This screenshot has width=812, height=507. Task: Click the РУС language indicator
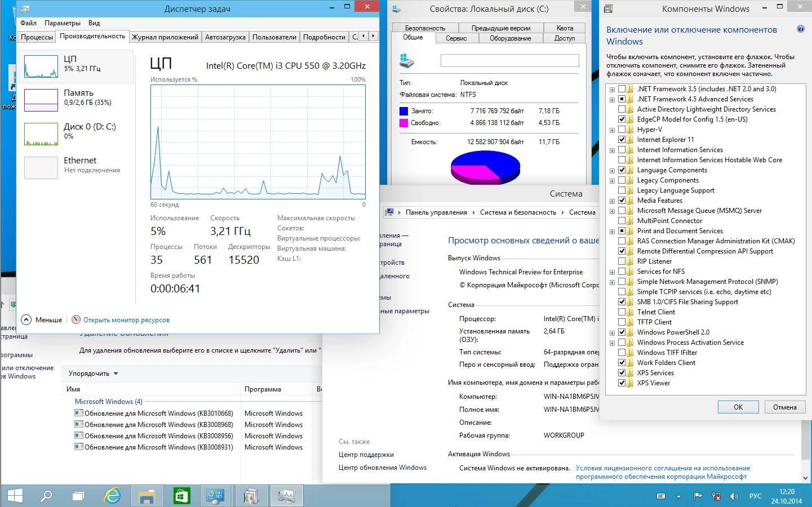[x=755, y=496]
